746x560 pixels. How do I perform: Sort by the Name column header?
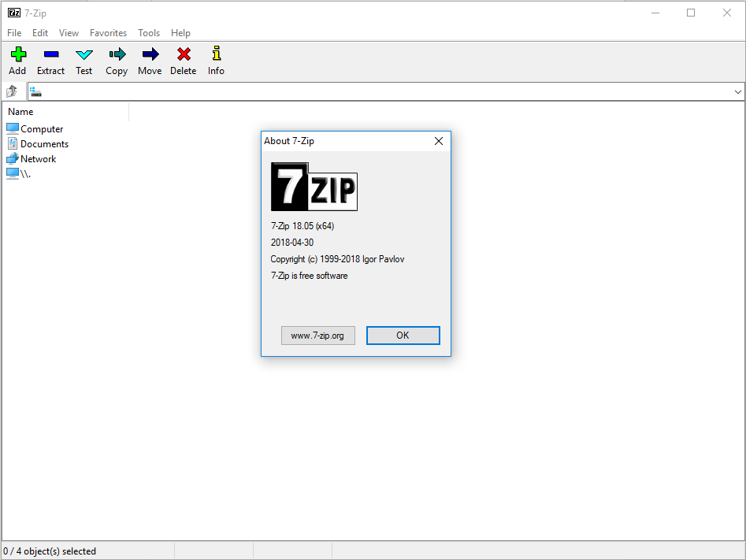click(x=65, y=112)
